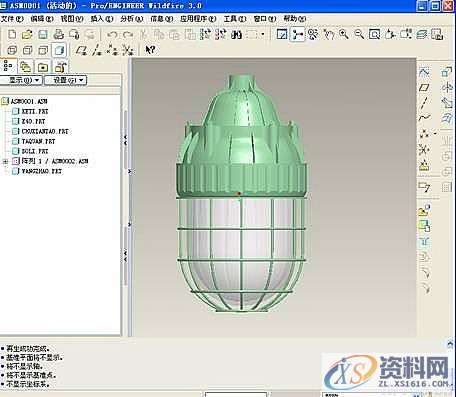
Task: Open the 文件(F) menu
Action: click(x=12, y=19)
